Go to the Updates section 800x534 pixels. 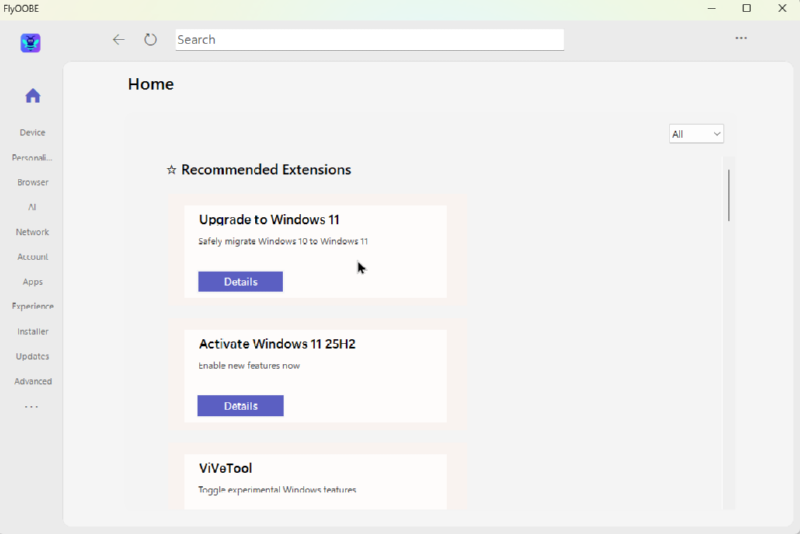(x=32, y=357)
